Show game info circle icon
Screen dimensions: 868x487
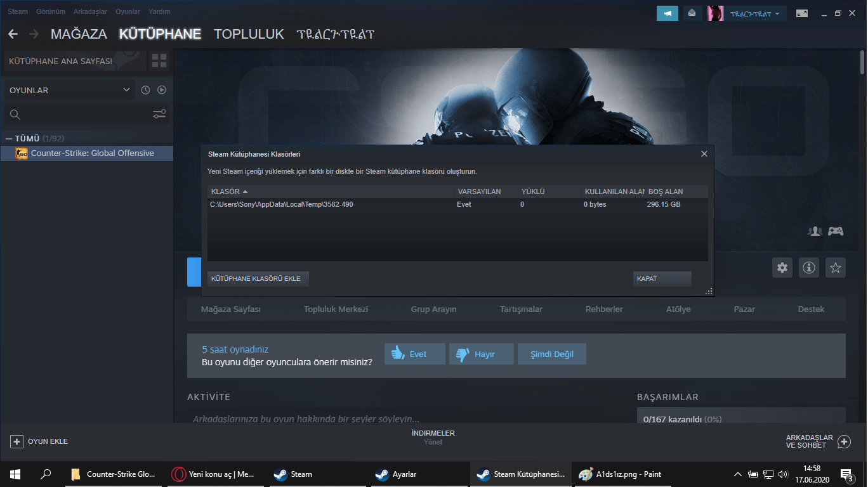point(809,268)
